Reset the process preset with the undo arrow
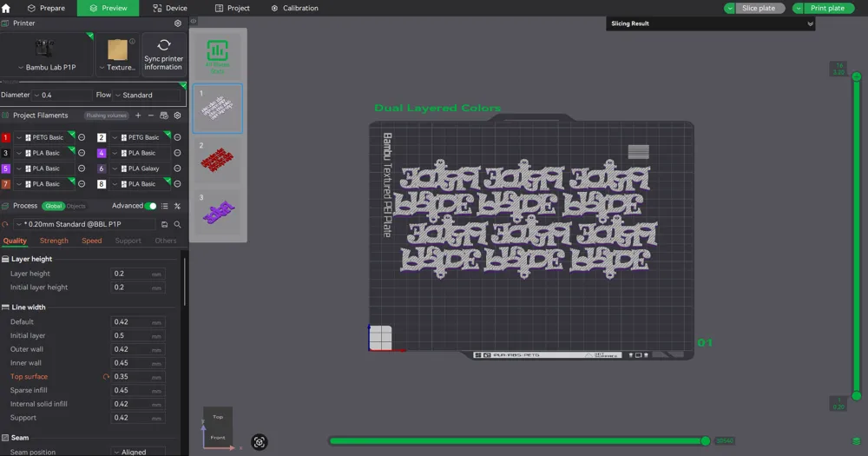868x456 pixels. 5,224
